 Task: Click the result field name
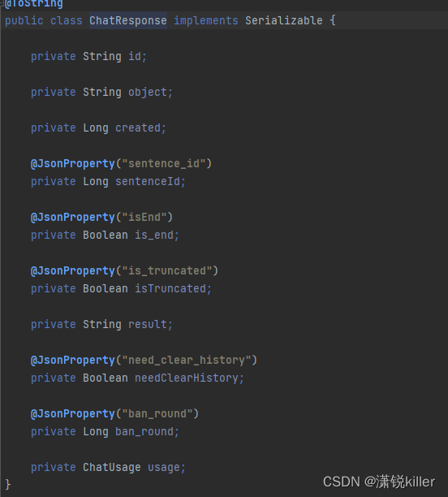(148, 325)
